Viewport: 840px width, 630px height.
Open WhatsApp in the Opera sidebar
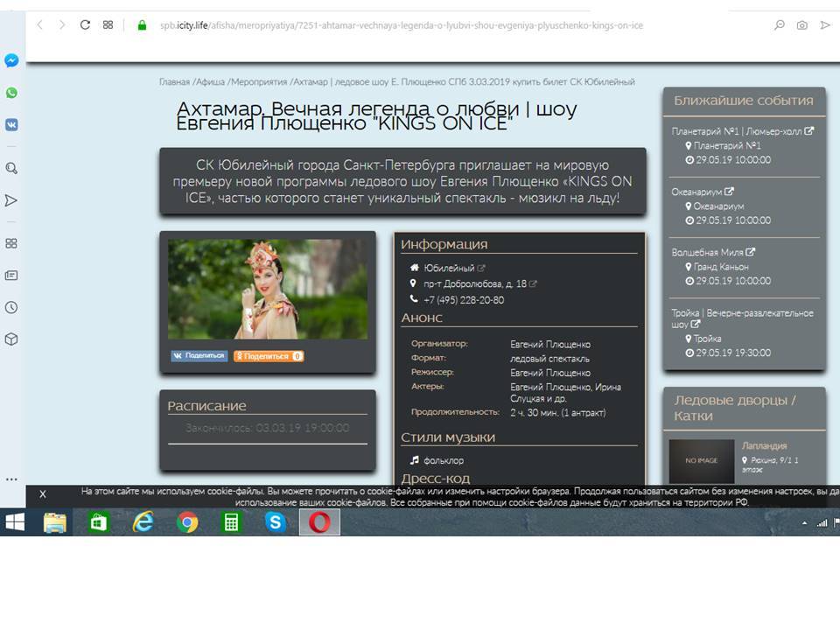[11, 93]
